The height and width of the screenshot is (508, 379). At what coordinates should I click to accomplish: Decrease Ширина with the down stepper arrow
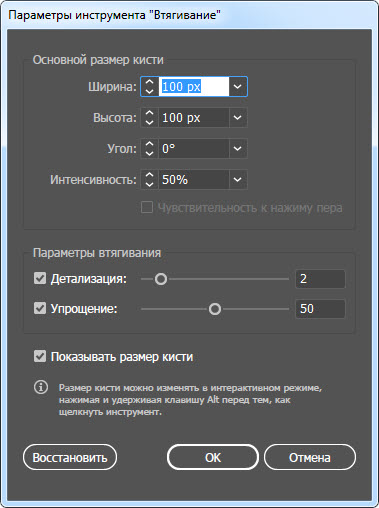(x=150, y=91)
